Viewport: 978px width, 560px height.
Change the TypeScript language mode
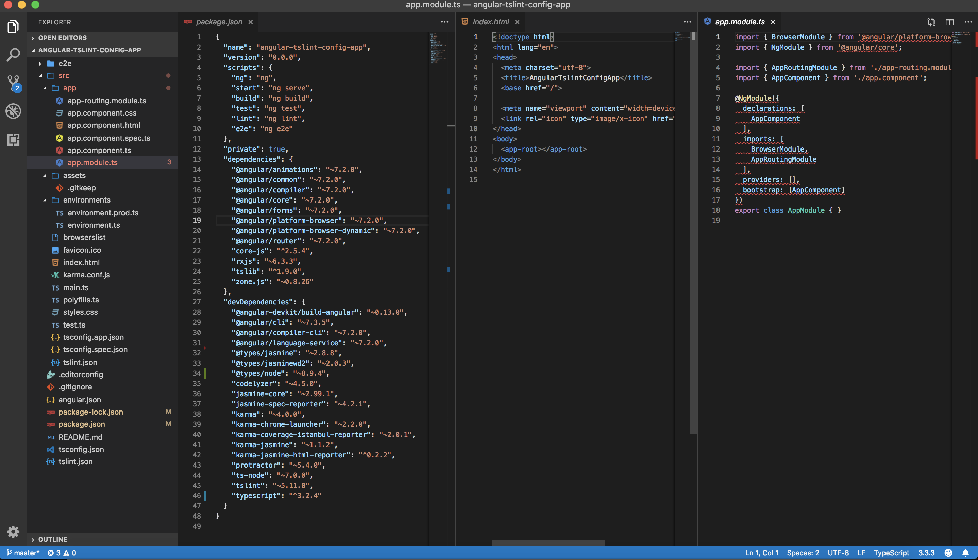pos(891,553)
